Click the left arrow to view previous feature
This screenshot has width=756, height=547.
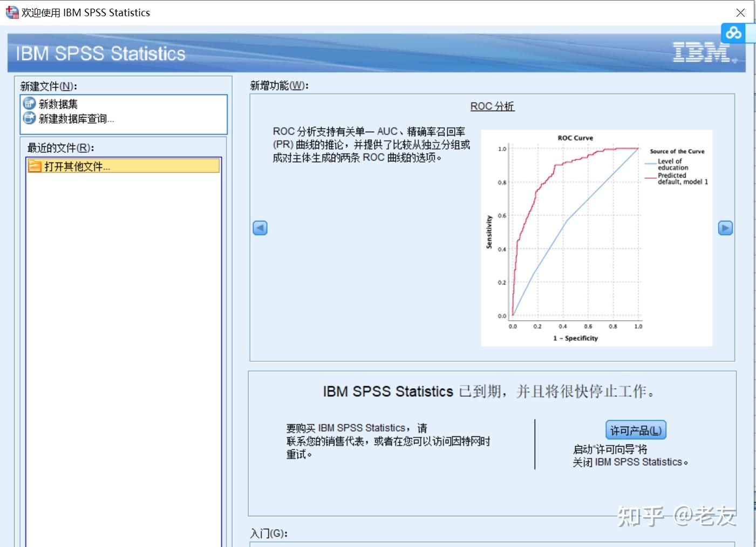point(260,228)
